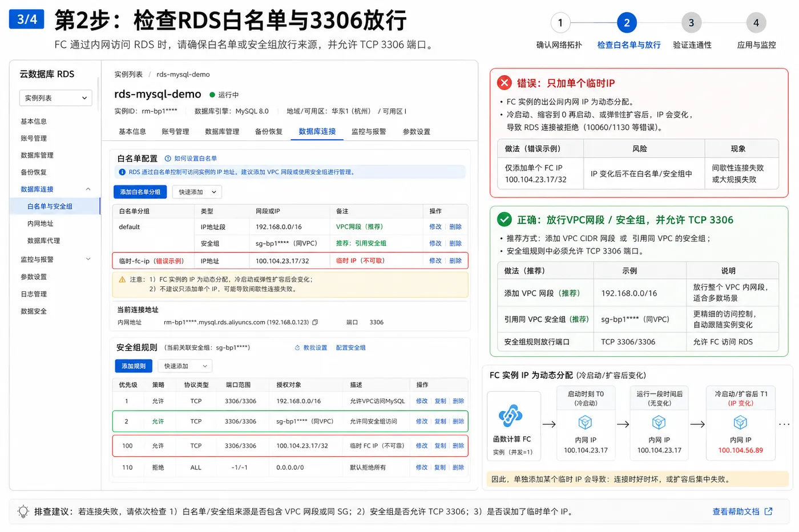
Task: Click the 添加白名单分组 button
Action: [140, 192]
